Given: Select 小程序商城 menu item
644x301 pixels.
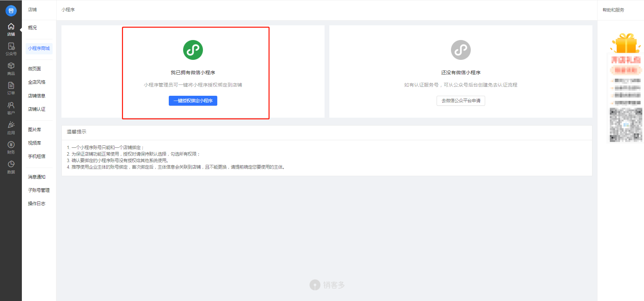Looking at the screenshot, I should [39, 49].
